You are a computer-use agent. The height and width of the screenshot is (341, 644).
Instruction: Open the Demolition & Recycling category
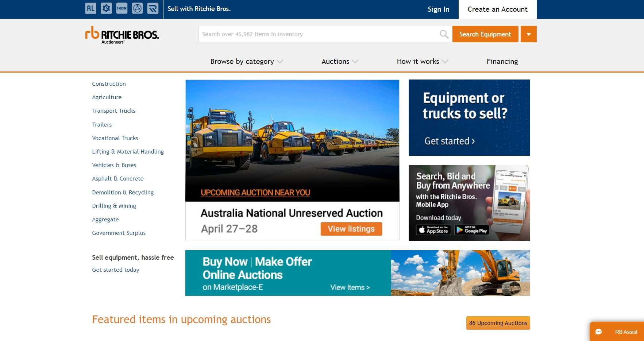click(123, 193)
